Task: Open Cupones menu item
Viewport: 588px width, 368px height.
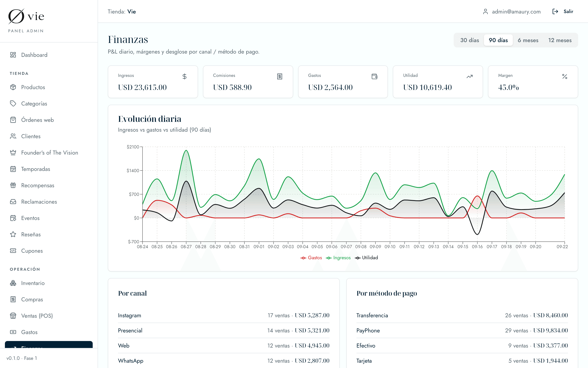Action: tap(49, 250)
